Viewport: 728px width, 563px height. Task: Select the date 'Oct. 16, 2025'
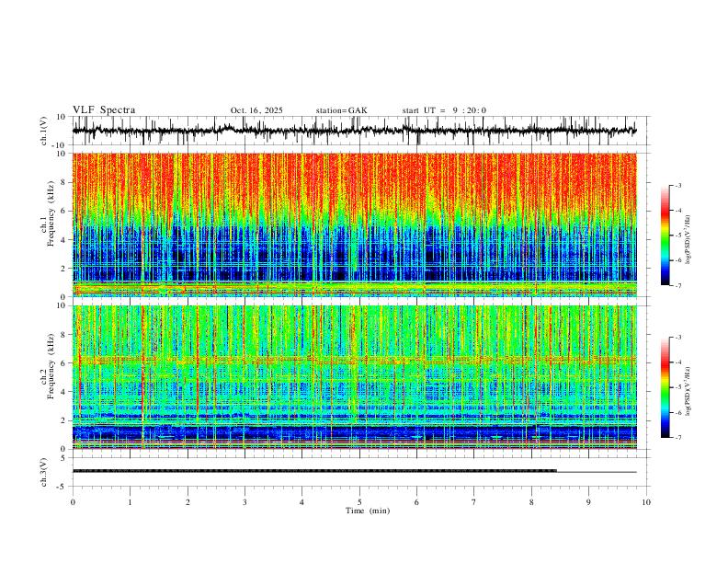point(256,110)
